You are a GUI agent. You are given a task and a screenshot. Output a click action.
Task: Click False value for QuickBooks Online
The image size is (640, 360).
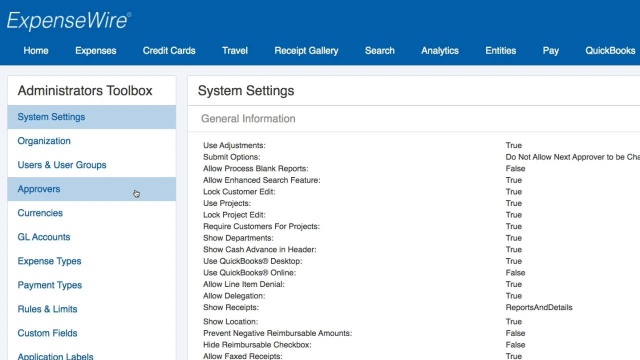(515, 273)
